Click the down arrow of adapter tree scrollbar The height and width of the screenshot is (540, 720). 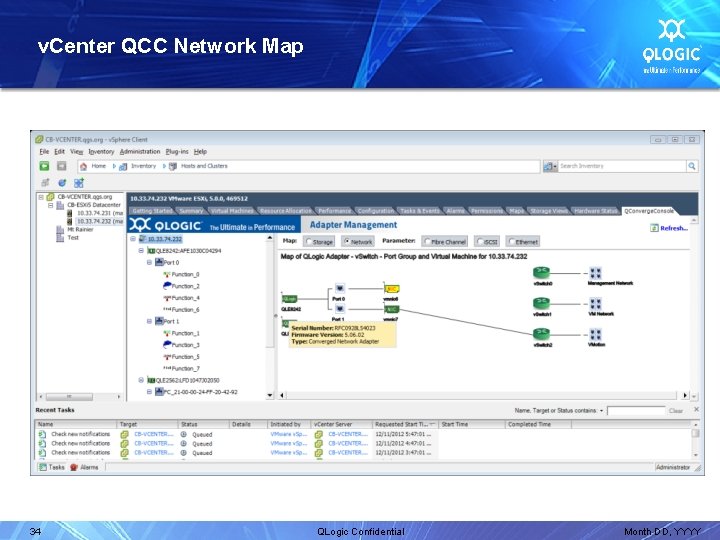[270, 395]
